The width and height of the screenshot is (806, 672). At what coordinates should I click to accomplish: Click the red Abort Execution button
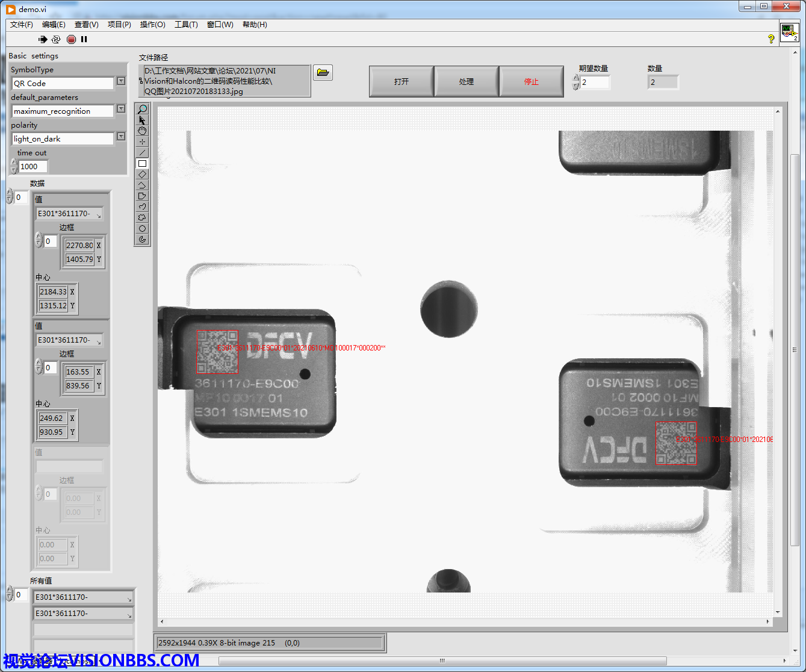click(71, 39)
